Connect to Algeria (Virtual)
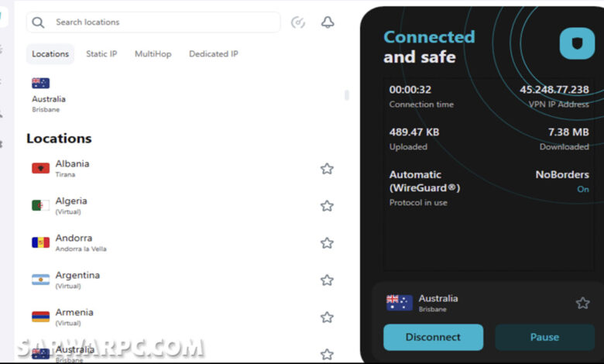The height and width of the screenshot is (364, 604). [181, 206]
